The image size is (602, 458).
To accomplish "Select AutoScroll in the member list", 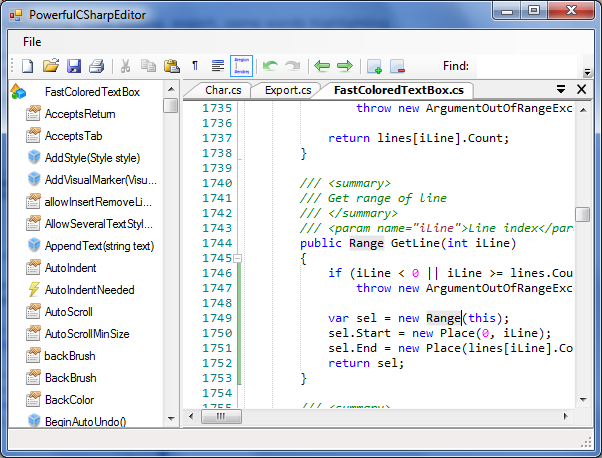I will pos(69,311).
